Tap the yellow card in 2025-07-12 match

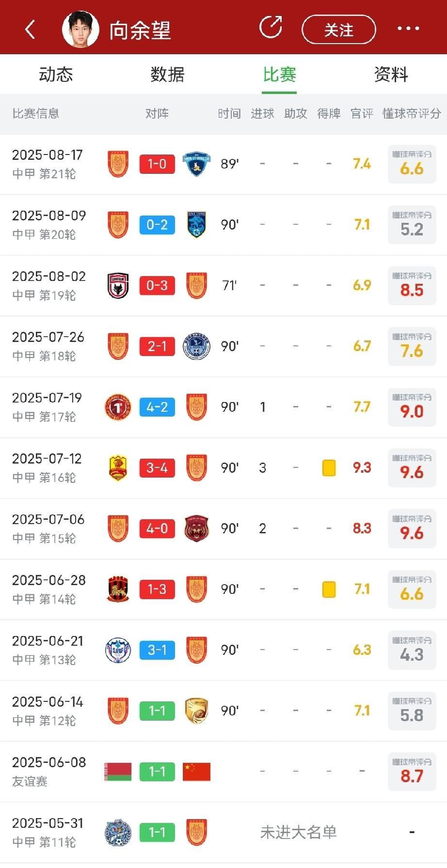tap(329, 468)
